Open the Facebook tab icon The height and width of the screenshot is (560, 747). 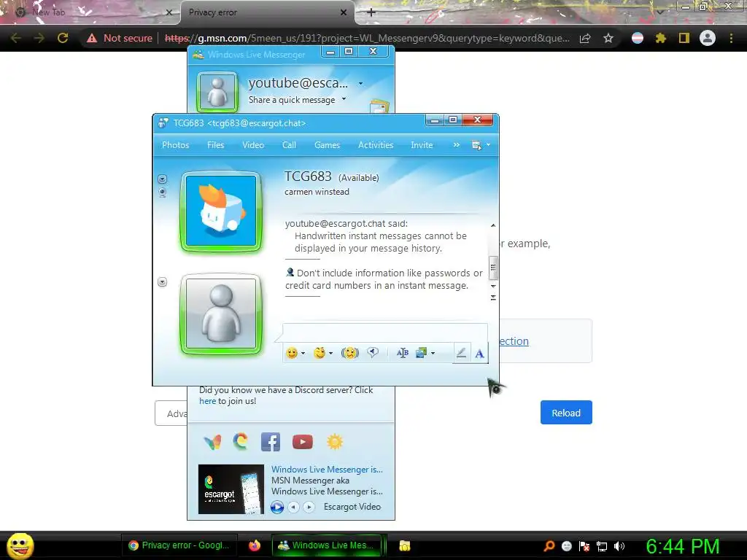click(271, 442)
